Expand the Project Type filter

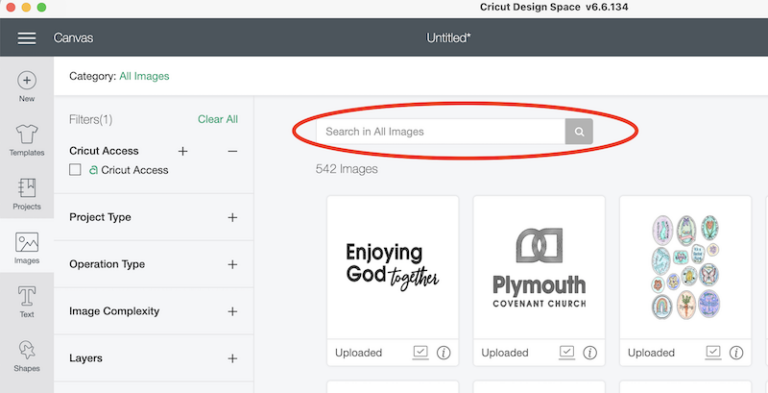pyautogui.click(x=233, y=217)
